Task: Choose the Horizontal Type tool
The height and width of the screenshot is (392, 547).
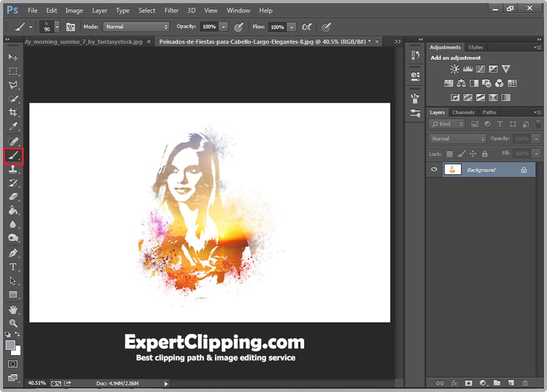Action: (x=13, y=267)
